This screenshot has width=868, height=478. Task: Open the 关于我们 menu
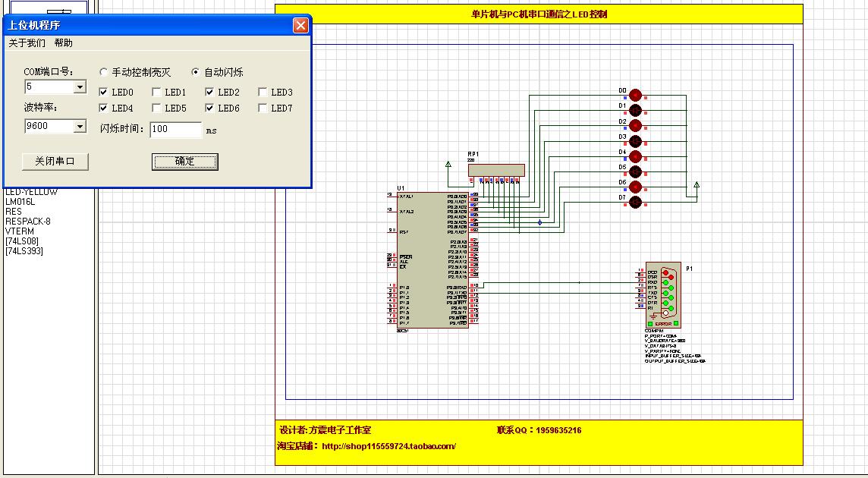click(27, 42)
